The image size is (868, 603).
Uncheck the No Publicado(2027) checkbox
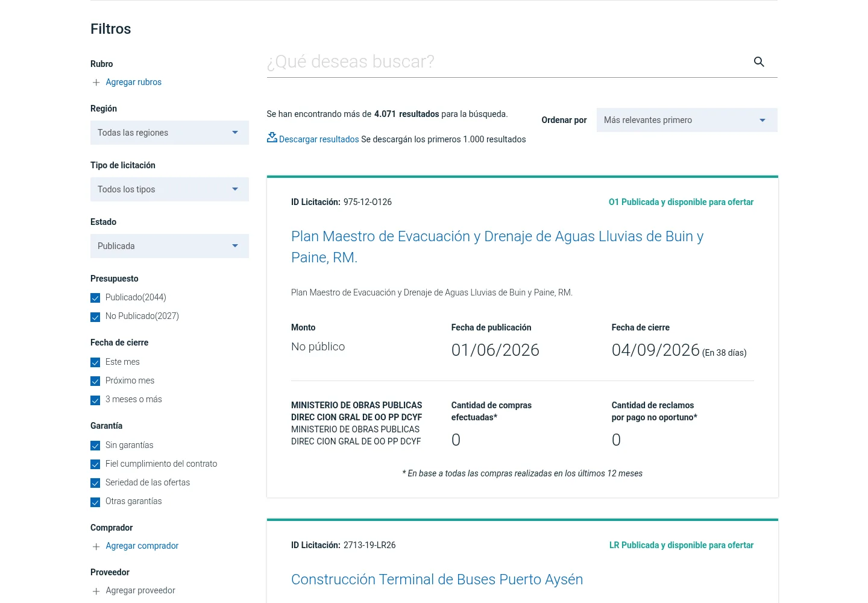(x=95, y=317)
